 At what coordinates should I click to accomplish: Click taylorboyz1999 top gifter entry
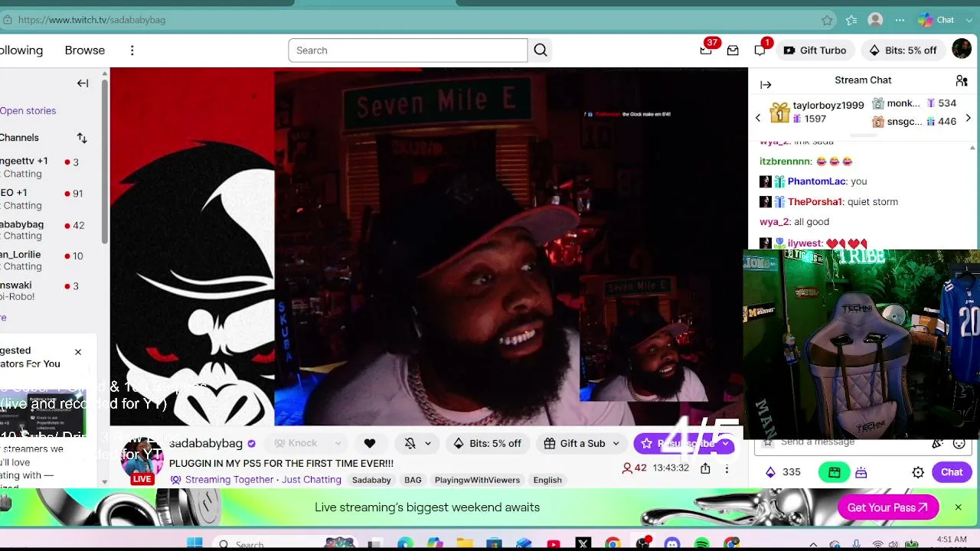pos(816,112)
